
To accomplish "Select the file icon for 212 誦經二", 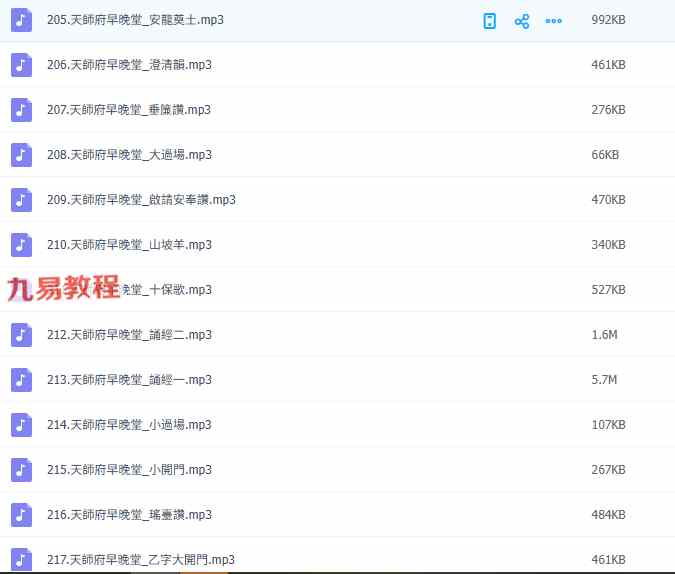I will tap(22, 335).
